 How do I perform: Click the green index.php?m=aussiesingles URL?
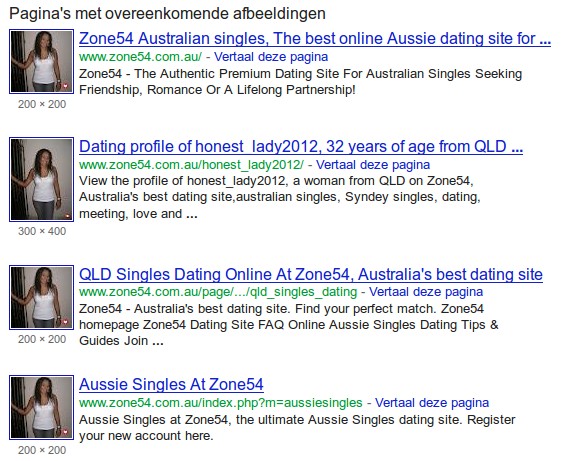point(221,403)
